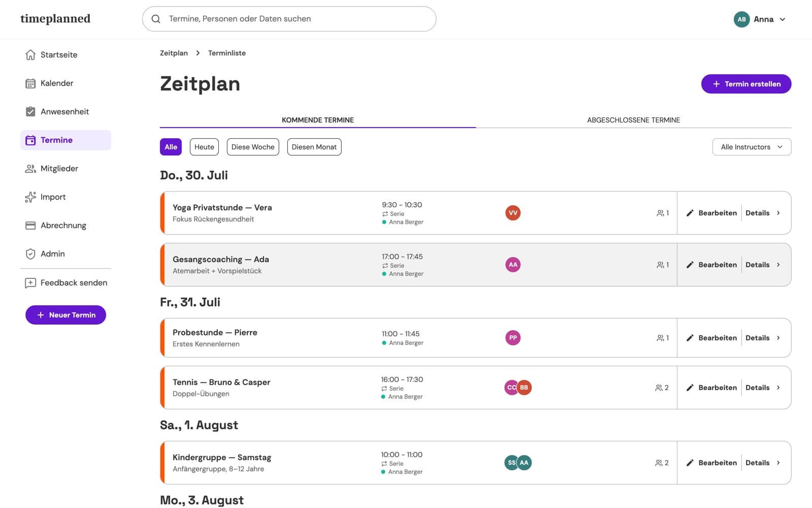The height and width of the screenshot is (508, 812).
Task: Click the Admin shield icon
Action: point(30,254)
